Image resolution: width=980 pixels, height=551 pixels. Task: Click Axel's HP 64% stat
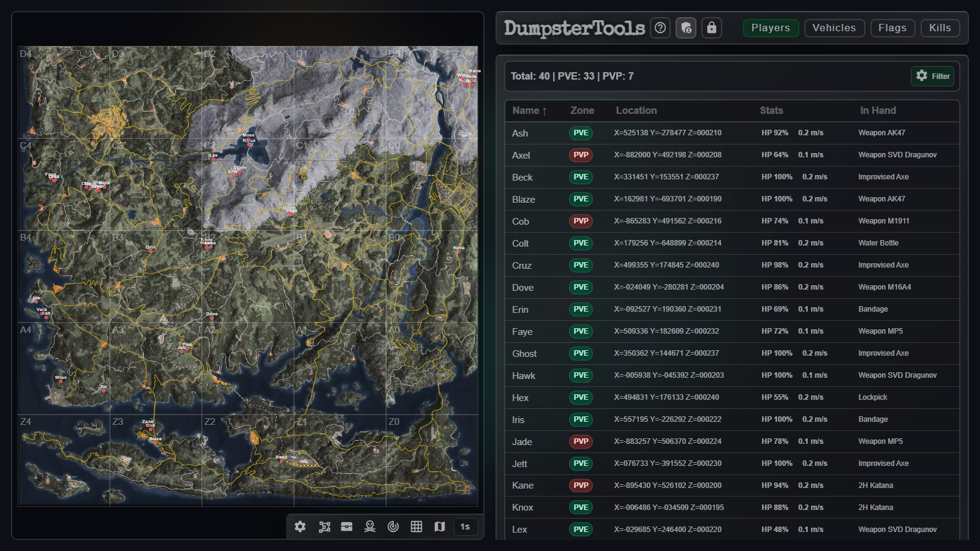[775, 155]
